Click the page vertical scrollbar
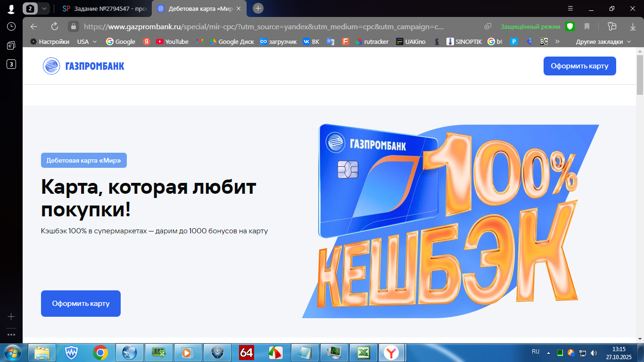 pos(640,74)
